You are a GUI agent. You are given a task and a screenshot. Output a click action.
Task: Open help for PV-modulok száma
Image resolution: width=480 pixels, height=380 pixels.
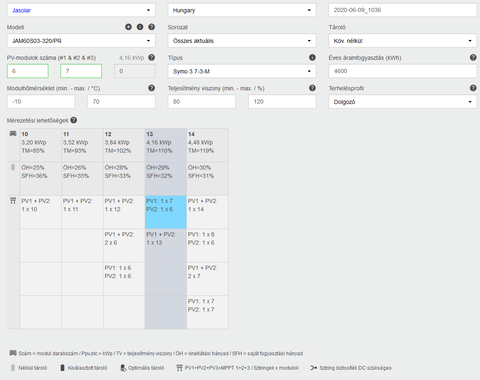click(x=152, y=57)
